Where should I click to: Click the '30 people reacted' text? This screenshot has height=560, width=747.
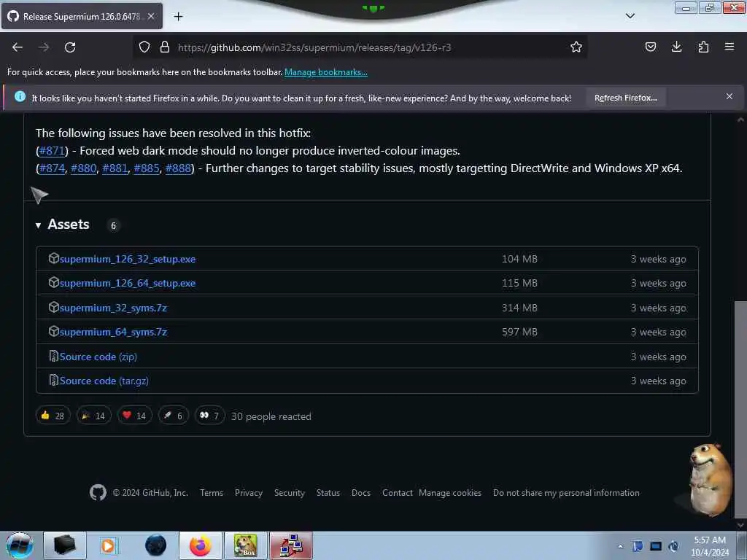[x=271, y=416]
